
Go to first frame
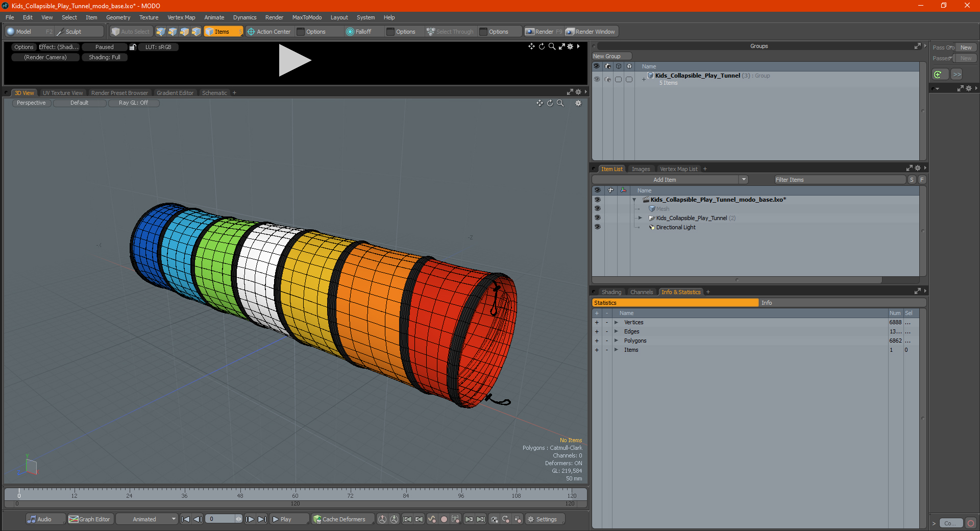pos(186,519)
